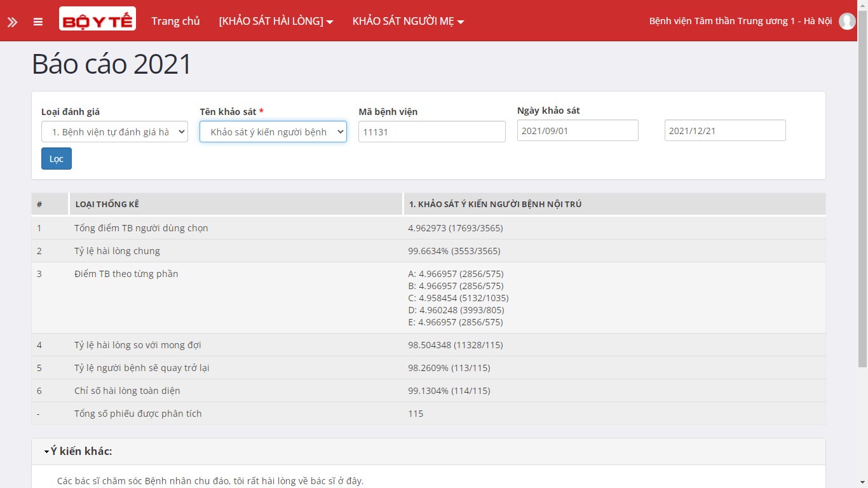
Task: Open the KHẢO SÁT NGƯỜI MẸ menu
Action: coord(408,21)
